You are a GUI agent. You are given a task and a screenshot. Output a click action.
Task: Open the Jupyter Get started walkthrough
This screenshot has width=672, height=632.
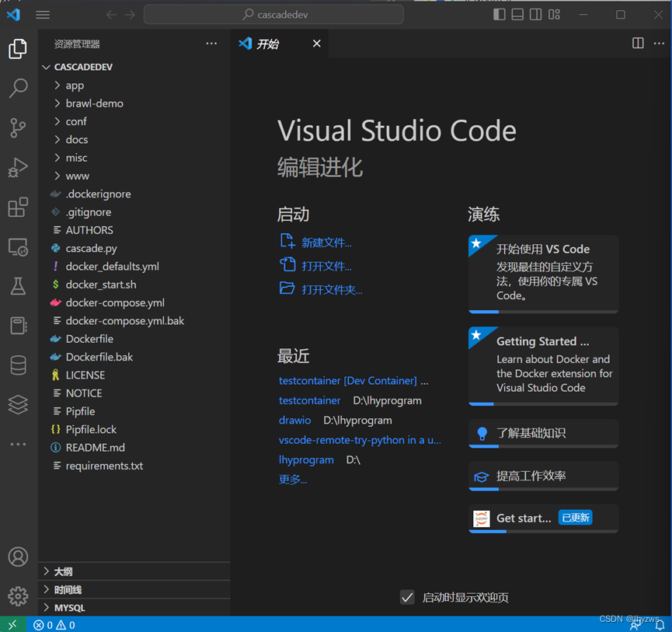click(x=543, y=519)
